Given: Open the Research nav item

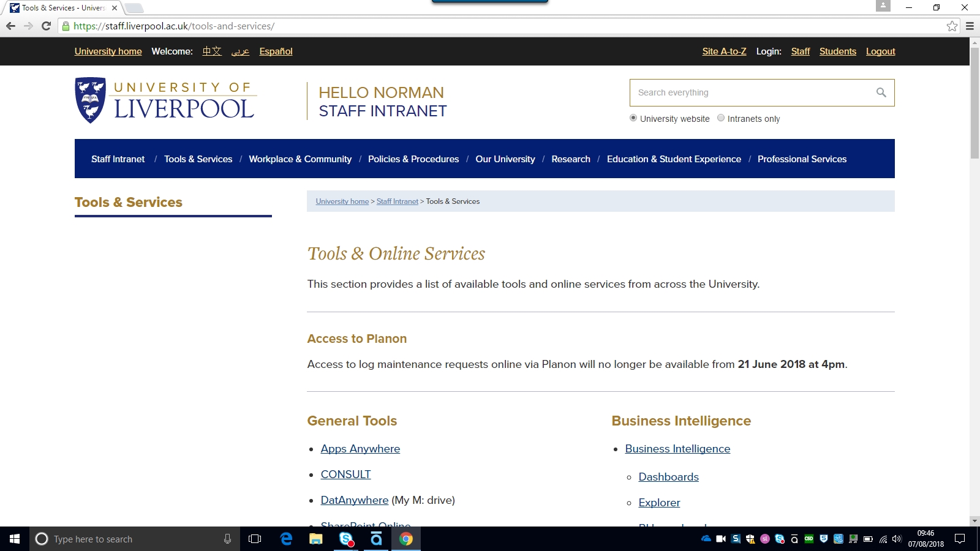Looking at the screenshot, I should [x=571, y=159].
